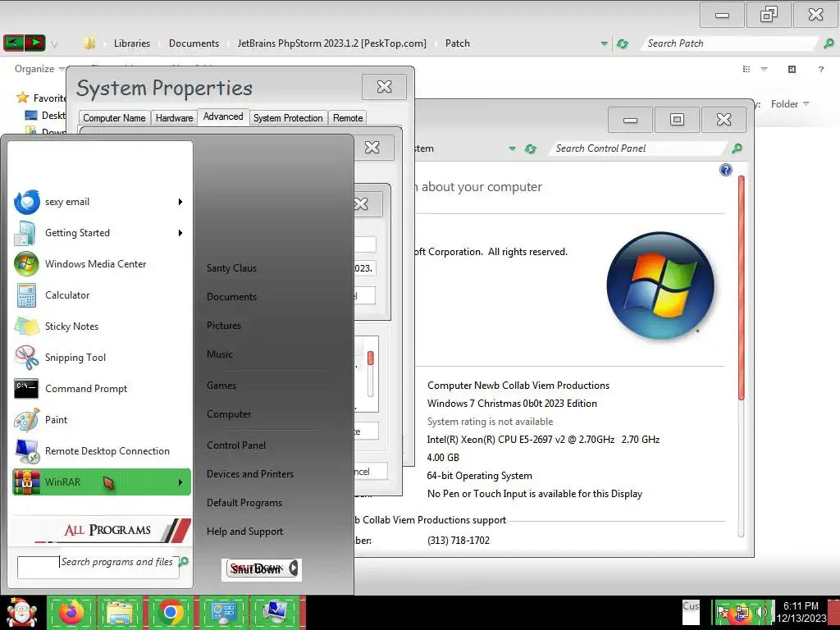
Task: Open the Santa start button
Action: [21, 613]
